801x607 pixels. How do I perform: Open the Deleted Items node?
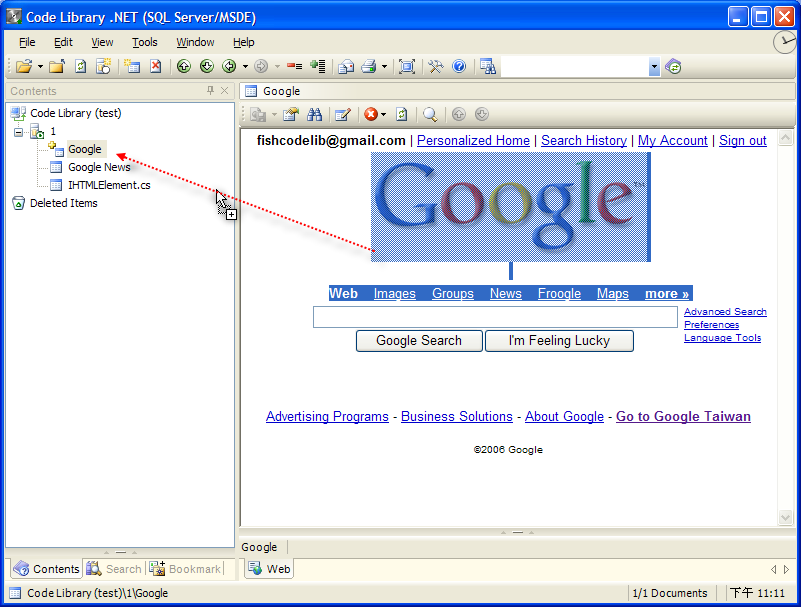tap(63, 203)
